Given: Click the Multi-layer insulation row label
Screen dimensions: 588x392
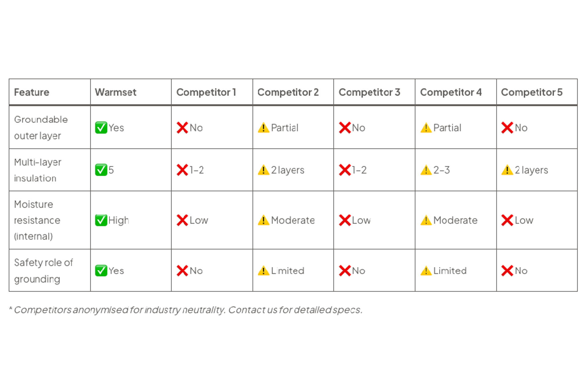Looking at the screenshot, I should [38, 170].
